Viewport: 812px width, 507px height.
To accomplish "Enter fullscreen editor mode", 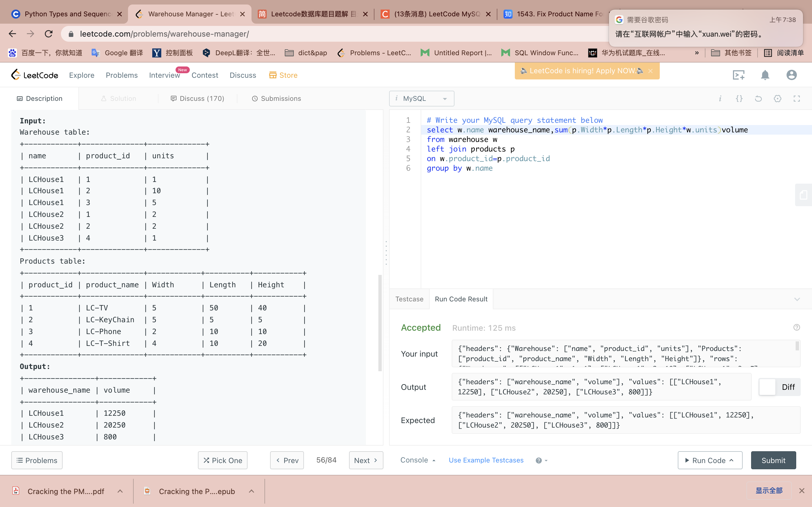I will 796,99.
